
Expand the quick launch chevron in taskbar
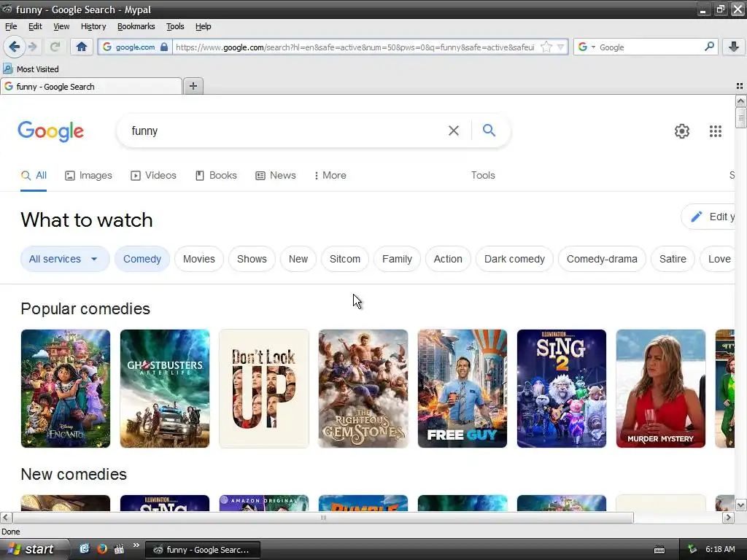click(136, 545)
